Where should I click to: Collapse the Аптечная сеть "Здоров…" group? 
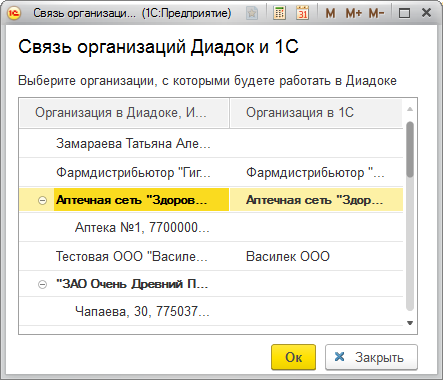coord(42,200)
